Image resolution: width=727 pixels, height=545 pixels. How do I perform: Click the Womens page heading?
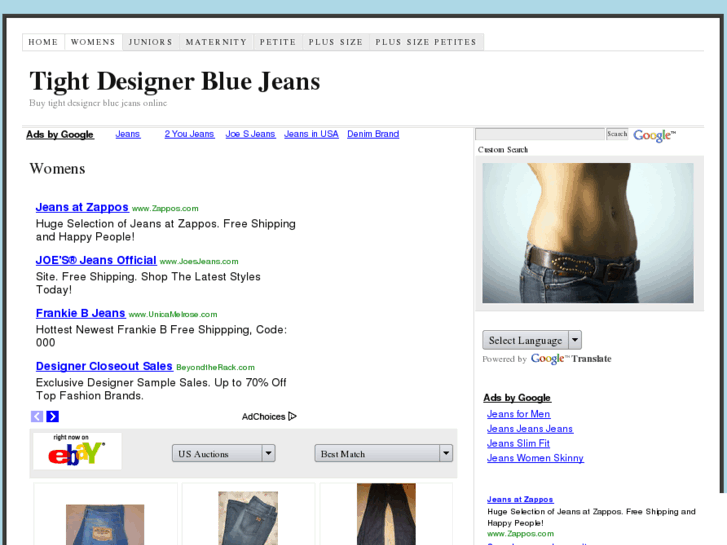(57, 169)
